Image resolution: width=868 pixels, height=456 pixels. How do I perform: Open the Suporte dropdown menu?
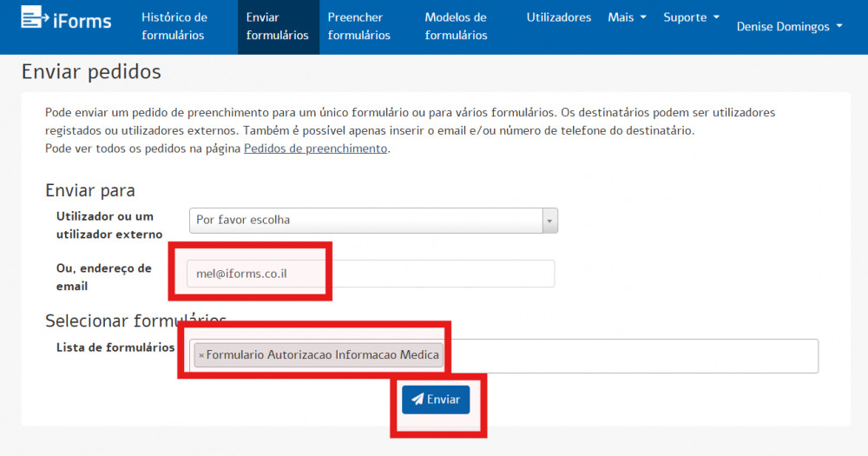[691, 17]
